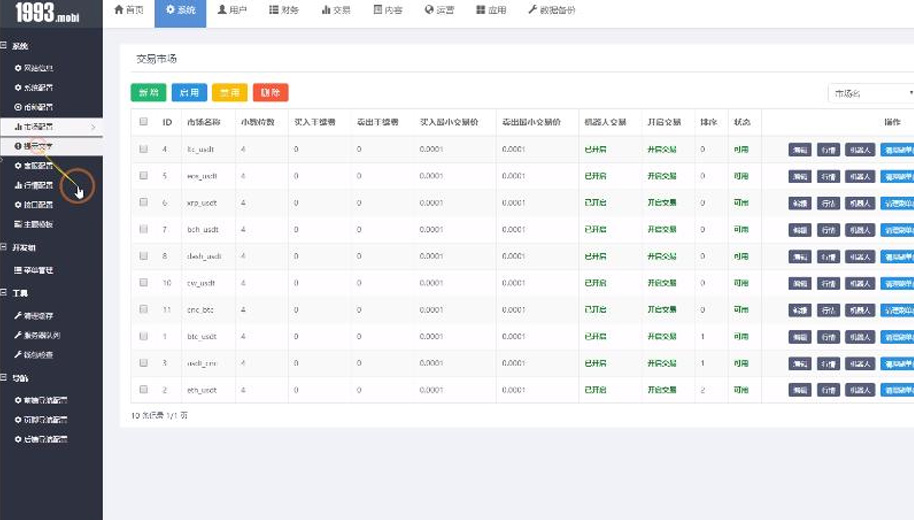Select the checkbox for the eth_usdt row

144,390
